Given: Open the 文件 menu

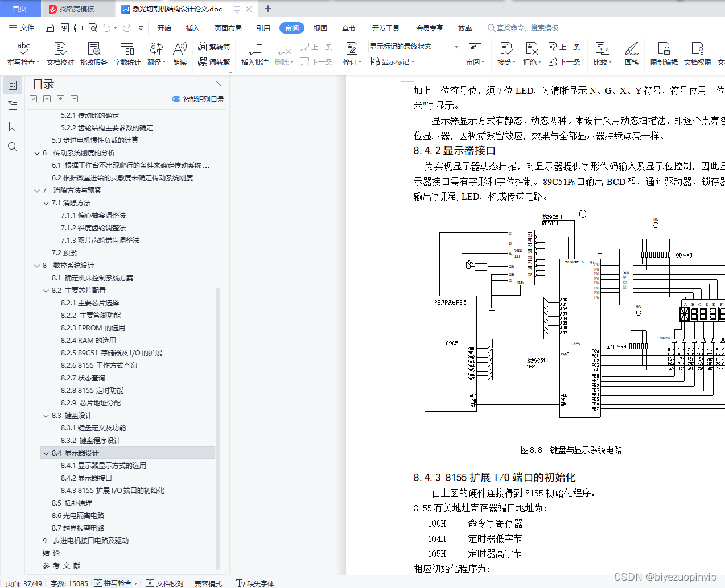Looking at the screenshot, I should tap(22, 28).
